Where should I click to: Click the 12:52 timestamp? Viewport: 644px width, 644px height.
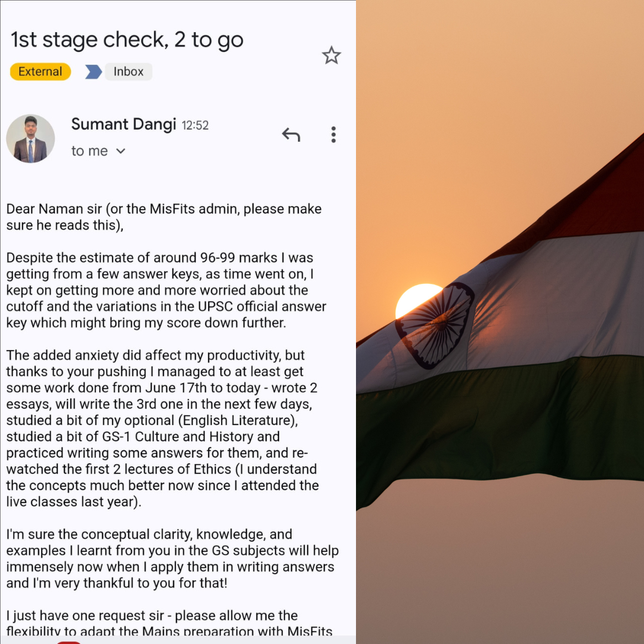pyautogui.click(x=195, y=125)
